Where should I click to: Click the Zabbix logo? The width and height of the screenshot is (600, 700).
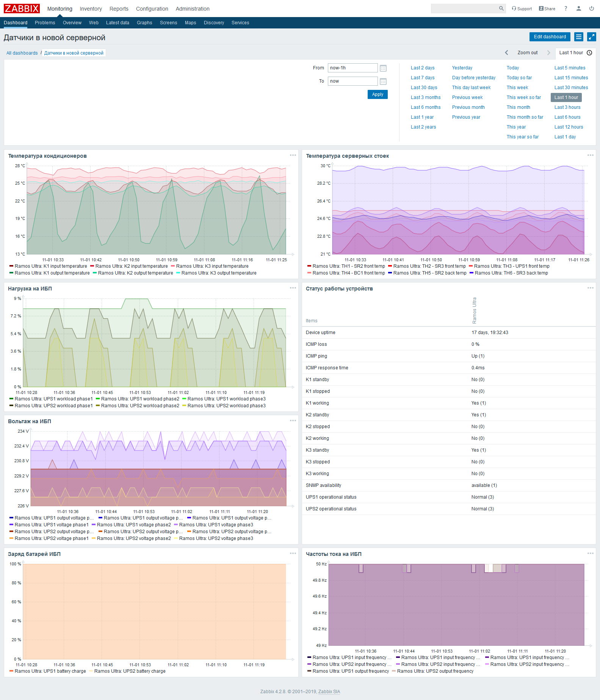coord(22,8)
